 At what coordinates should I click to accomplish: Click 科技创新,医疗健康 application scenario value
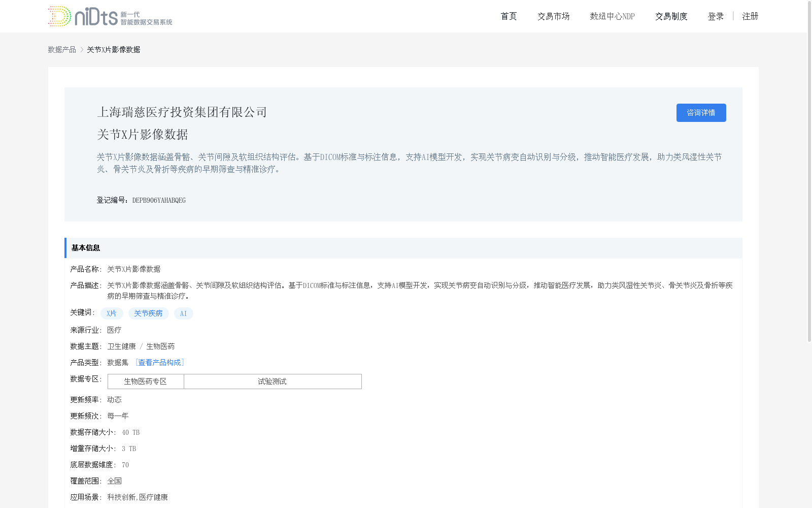point(138,497)
